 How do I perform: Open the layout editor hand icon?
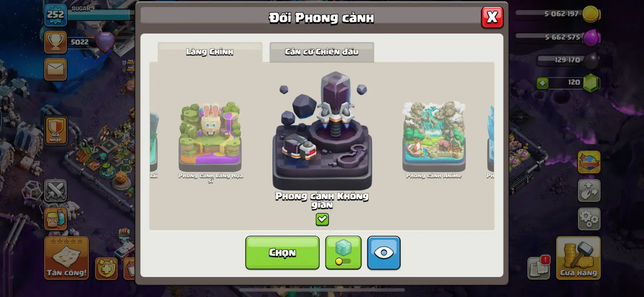589,191
